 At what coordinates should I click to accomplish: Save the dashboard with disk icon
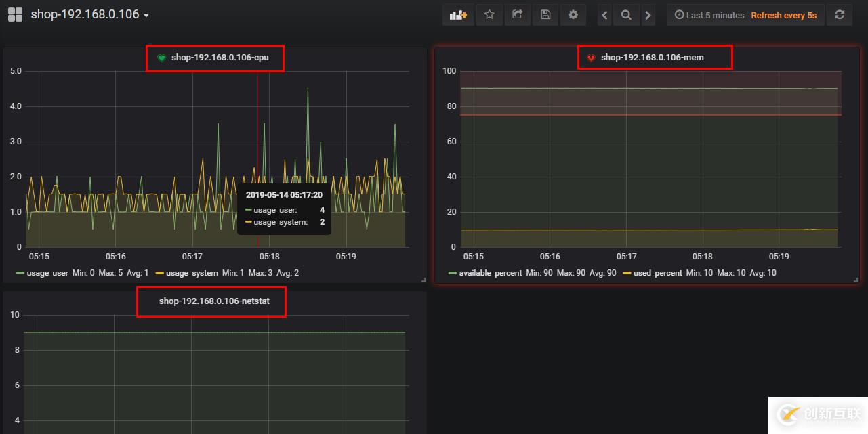(x=545, y=14)
